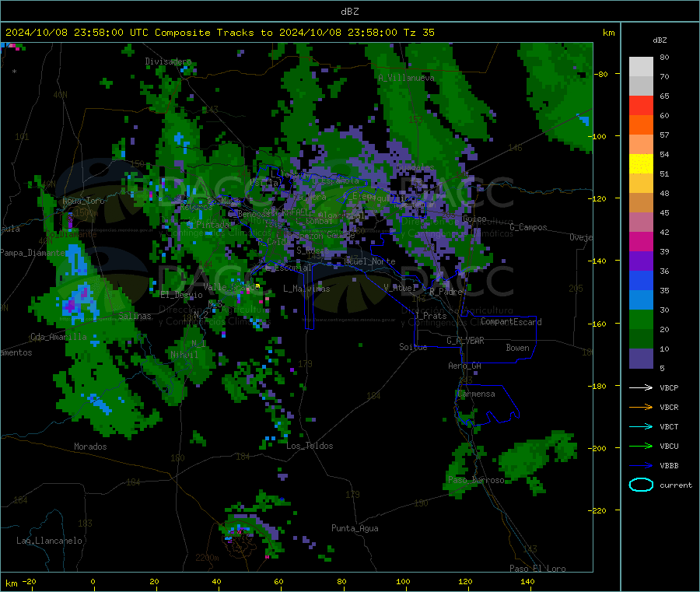This screenshot has height=592, width=700.
Task: Click the white VBCP arrow legend icon
Action: tap(641, 387)
